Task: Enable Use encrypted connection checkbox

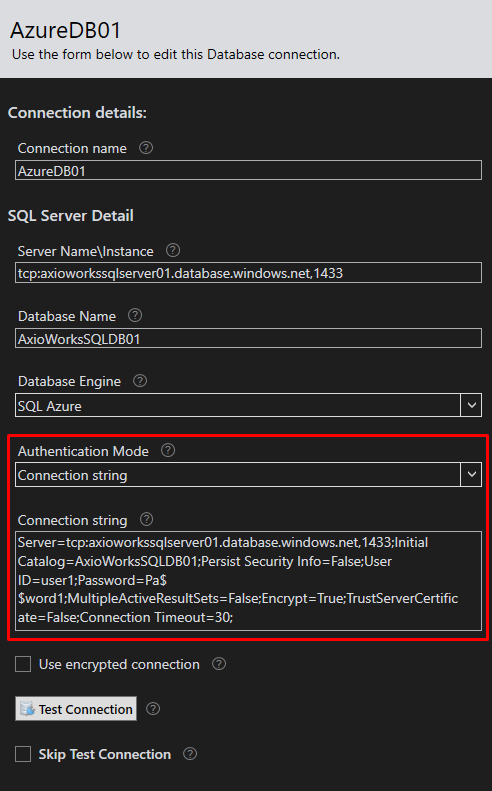Action: (x=23, y=664)
